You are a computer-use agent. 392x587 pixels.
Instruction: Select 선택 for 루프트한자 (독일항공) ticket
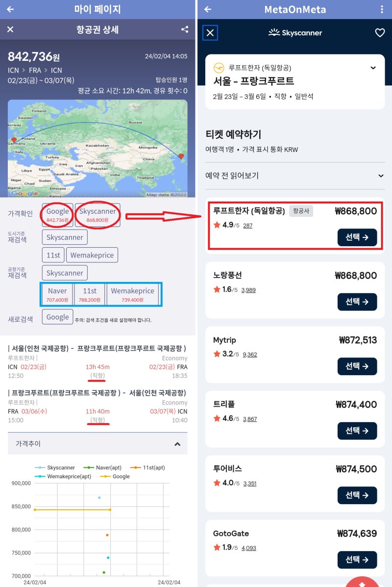(x=358, y=237)
